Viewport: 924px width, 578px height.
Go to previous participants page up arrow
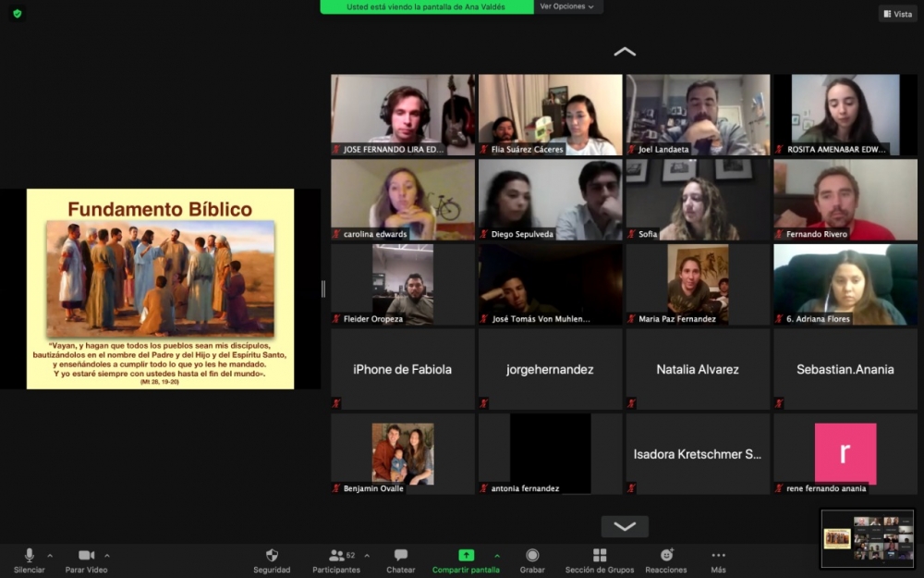tap(625, 52)
